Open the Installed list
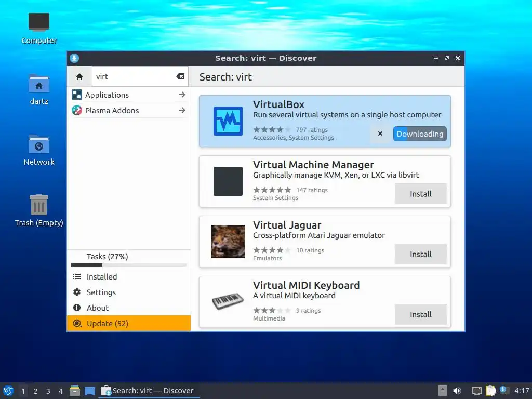 (x=129, y=276)
